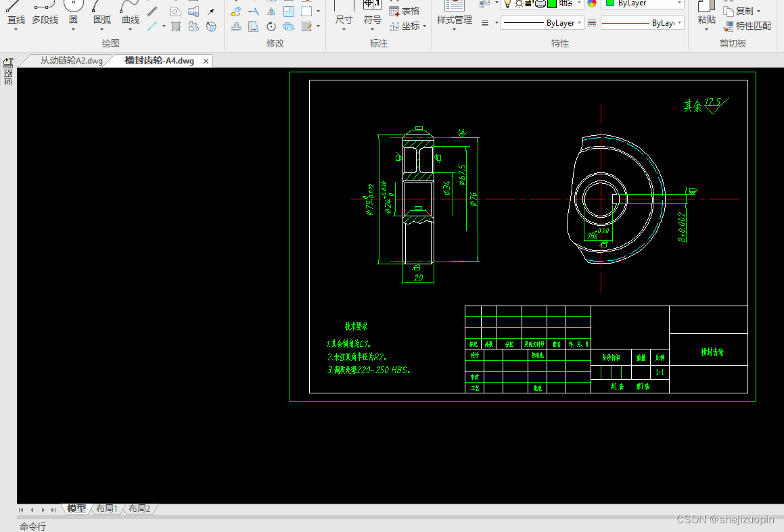Switch to 从动链轮A2.dwg tab
This screenshot has height=532, width=784.
coord(71,61)
